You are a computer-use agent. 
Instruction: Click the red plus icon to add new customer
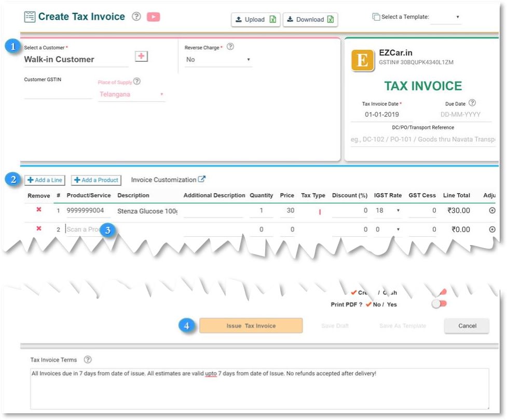(140, 56)
